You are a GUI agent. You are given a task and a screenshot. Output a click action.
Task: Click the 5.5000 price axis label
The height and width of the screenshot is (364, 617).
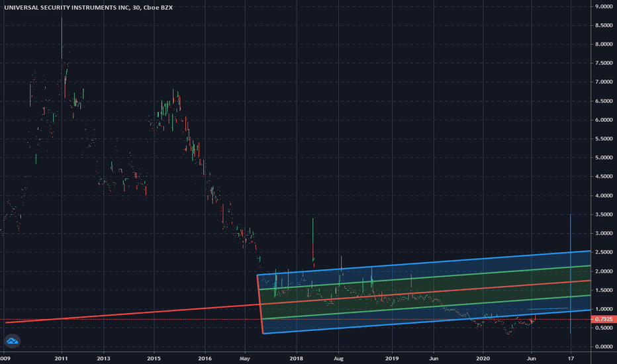click(x=604, y=139)
